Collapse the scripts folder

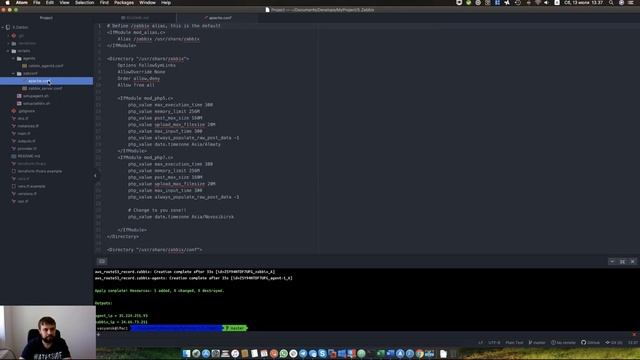coord(8,51)
